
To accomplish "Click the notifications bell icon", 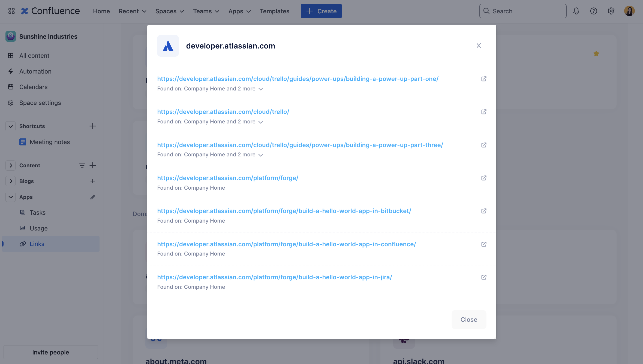I will pos(576,11).
